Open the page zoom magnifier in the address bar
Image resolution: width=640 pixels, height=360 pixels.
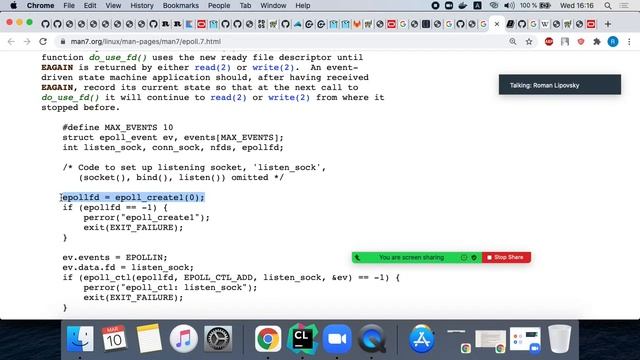[513, 42]
